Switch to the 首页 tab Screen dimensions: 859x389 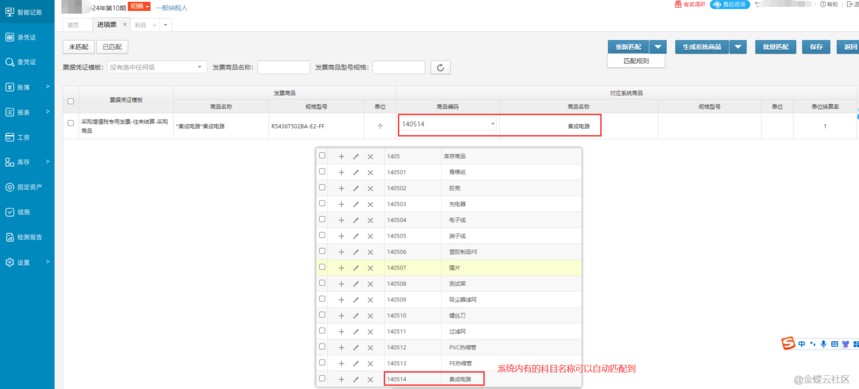[x=73, y=25]
